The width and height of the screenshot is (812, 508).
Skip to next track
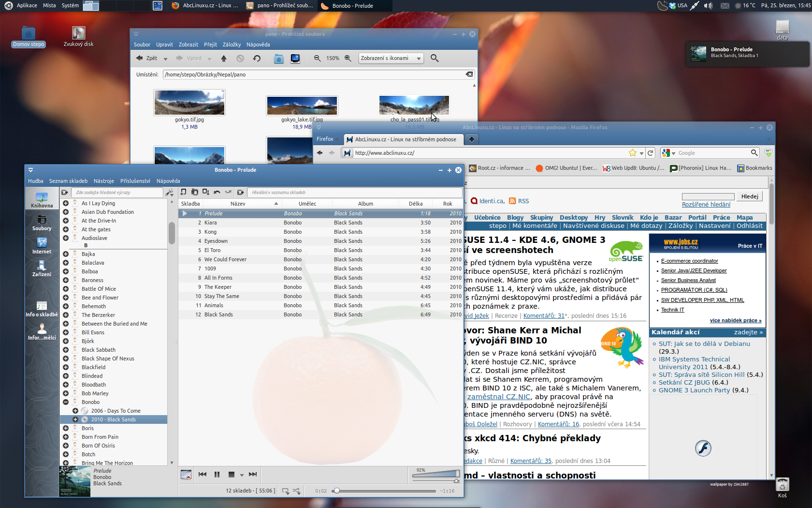pyautogui.click(x=252, y=474)
